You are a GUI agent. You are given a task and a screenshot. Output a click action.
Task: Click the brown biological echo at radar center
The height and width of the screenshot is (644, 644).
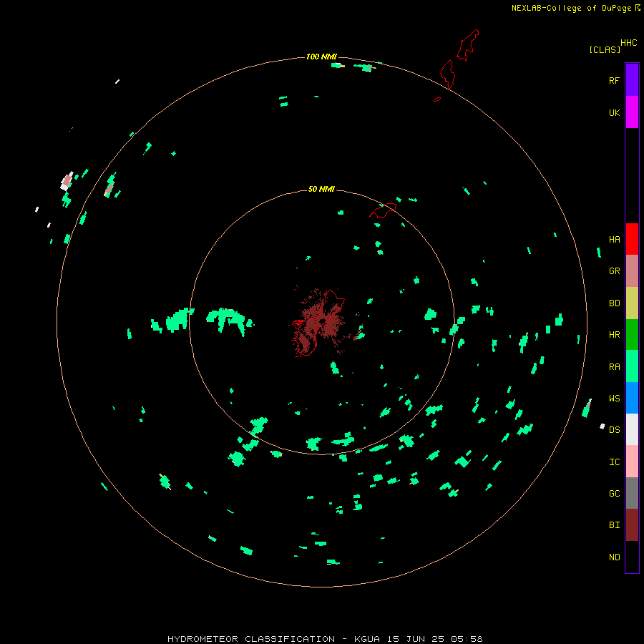point(320,321)
